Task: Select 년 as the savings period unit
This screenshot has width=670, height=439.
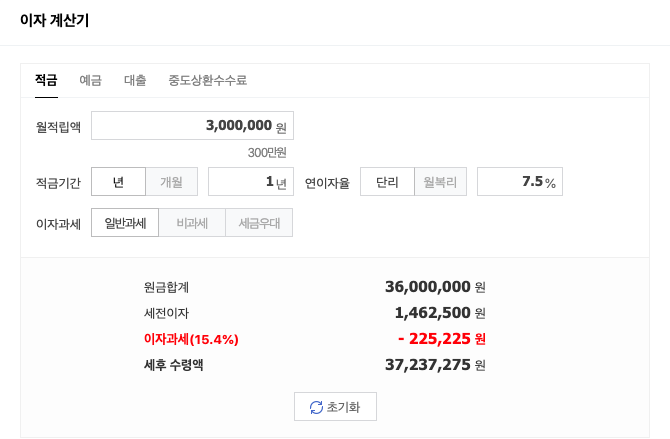Action: click(118, 182)
